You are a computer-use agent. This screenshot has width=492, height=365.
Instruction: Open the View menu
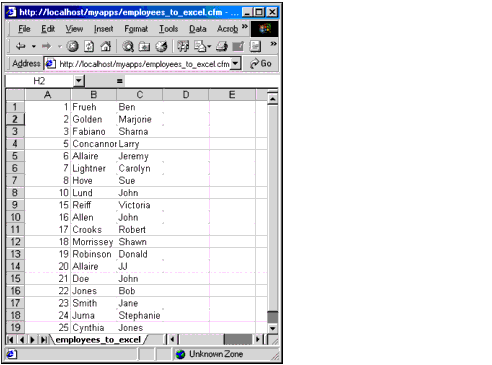point(74,29)
